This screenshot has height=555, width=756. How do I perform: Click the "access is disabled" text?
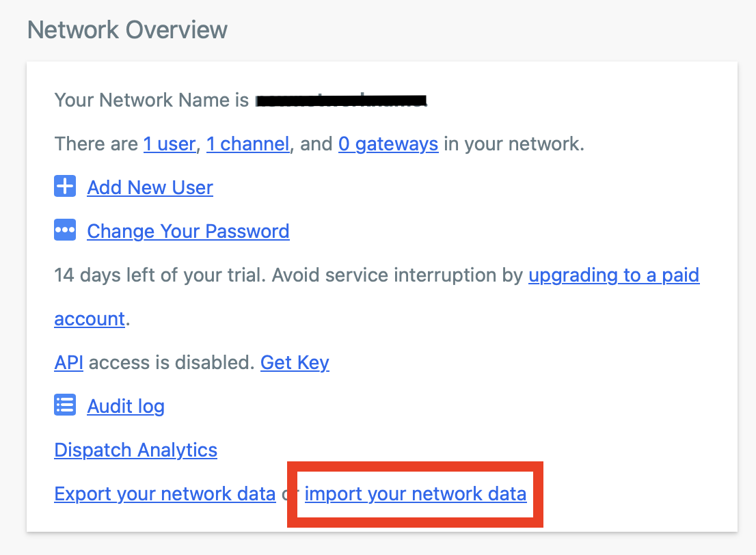pos(171,363)
